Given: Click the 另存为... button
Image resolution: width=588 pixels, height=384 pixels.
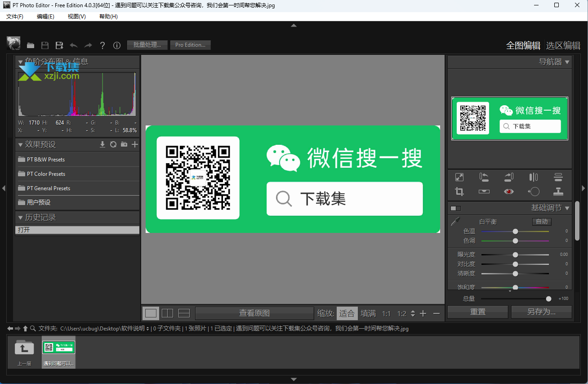Looking at the screenshot, I should [x=541, y=312].
